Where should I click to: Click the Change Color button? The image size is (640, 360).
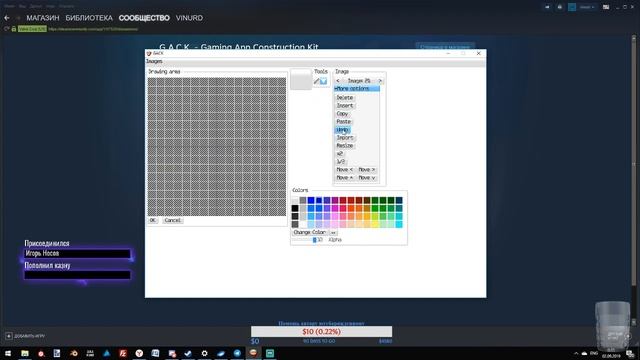[310, 232]
